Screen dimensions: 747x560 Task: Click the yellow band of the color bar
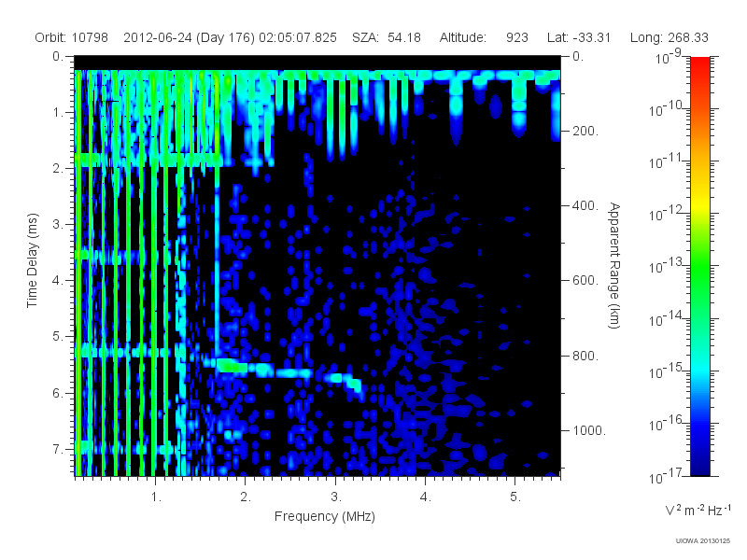tap(699, 204)
